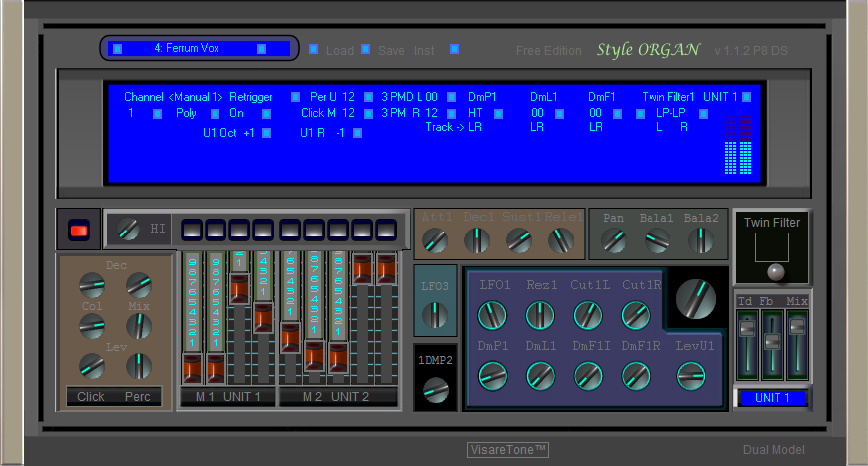Click the first drawbar of M1 UNIT 1
The width and height of the screenshot is (868, 466).
click(x=192, y=368)
